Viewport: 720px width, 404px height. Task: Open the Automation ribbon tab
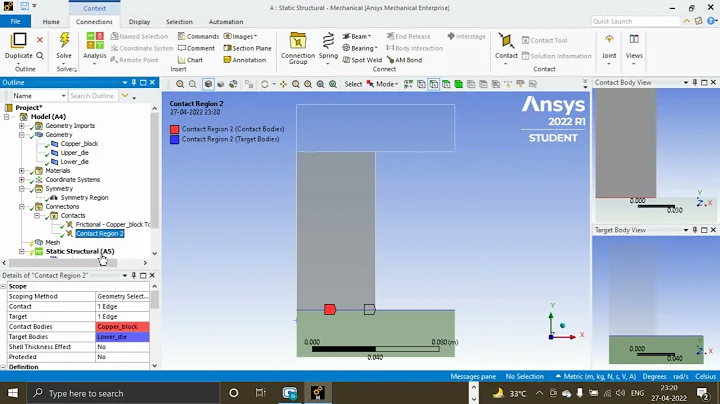point(226,22)
